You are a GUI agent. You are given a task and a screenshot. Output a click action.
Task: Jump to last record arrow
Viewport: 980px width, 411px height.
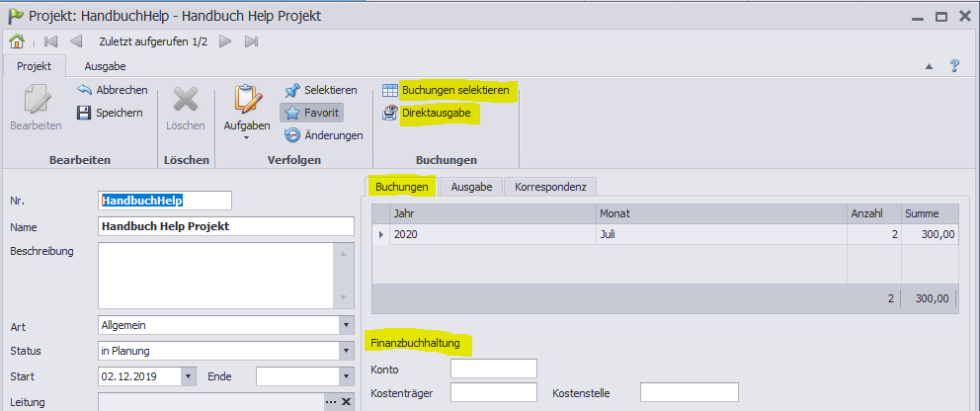[x=251, y=41]
